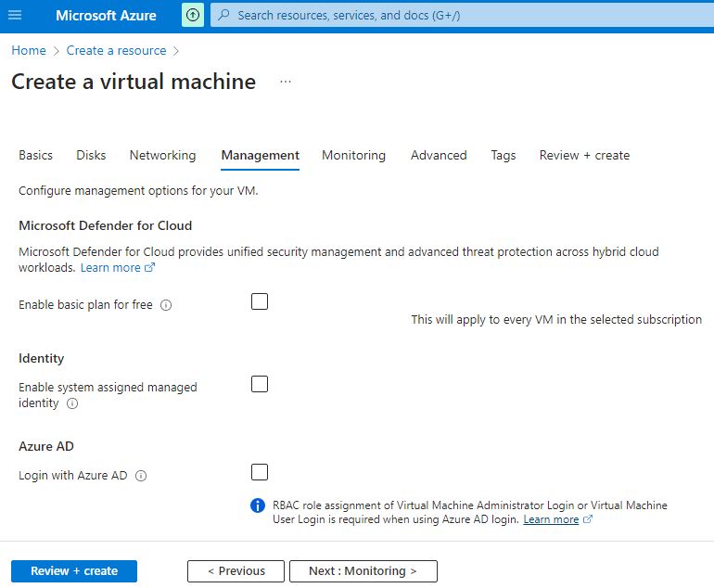Image resolution: width=714 pixels, height=588 pixels.
Task: Open the Disks tab
Action: tap(91, 156)
